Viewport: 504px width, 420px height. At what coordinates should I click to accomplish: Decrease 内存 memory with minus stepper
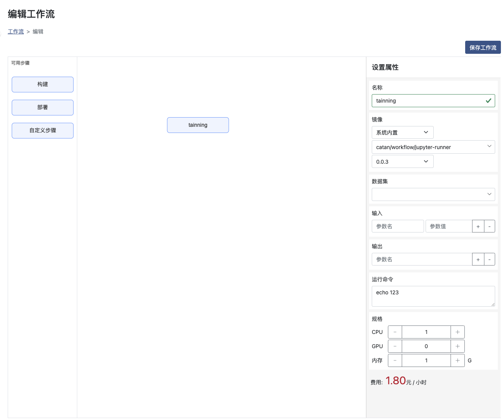coord(395,360)
